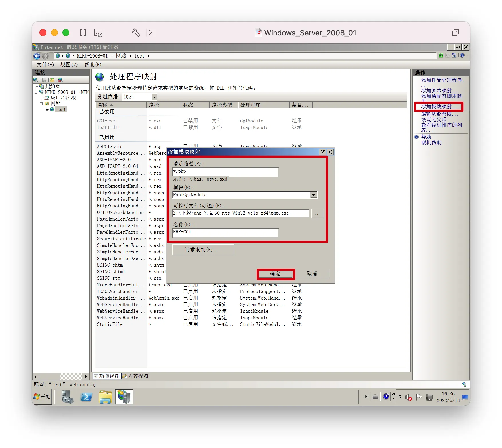Click the delete connection icon in Connections toolbar
502x448 pixels.
60,80
